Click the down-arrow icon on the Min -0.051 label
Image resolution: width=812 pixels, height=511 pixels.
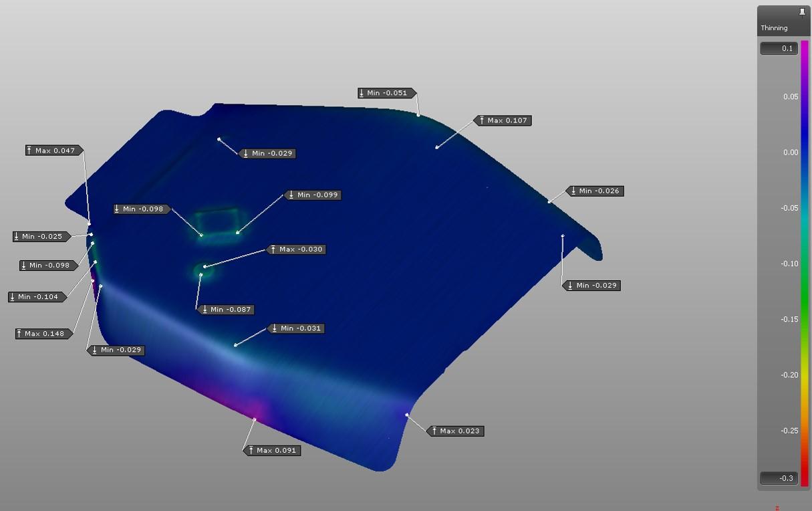click(x=362, y=93)
